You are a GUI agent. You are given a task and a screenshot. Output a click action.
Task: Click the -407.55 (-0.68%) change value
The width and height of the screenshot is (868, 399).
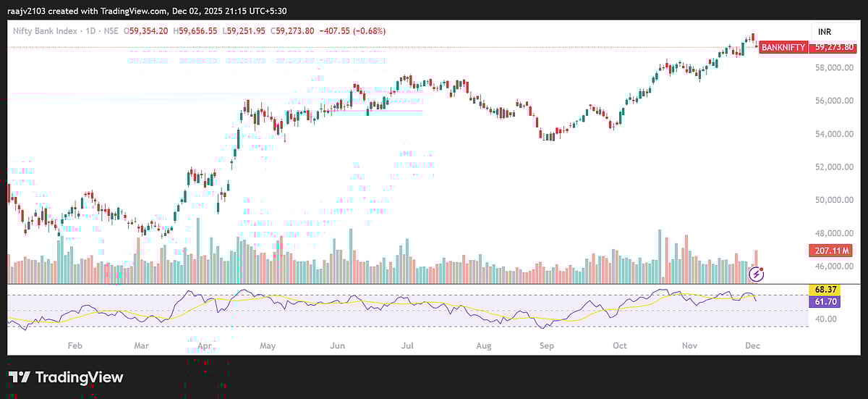pos(355,31)
